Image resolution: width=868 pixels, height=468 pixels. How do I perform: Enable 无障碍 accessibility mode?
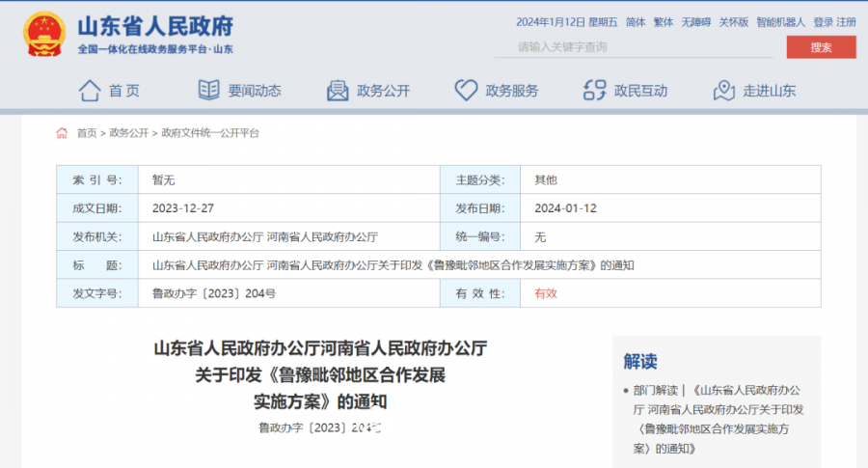(694, 22)
